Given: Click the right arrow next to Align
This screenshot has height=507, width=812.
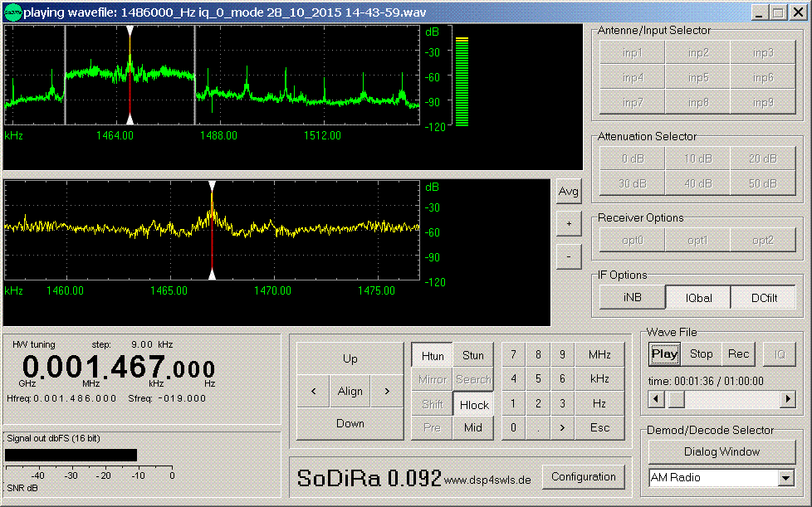Looking at the screenshot, I should (387, 391).
